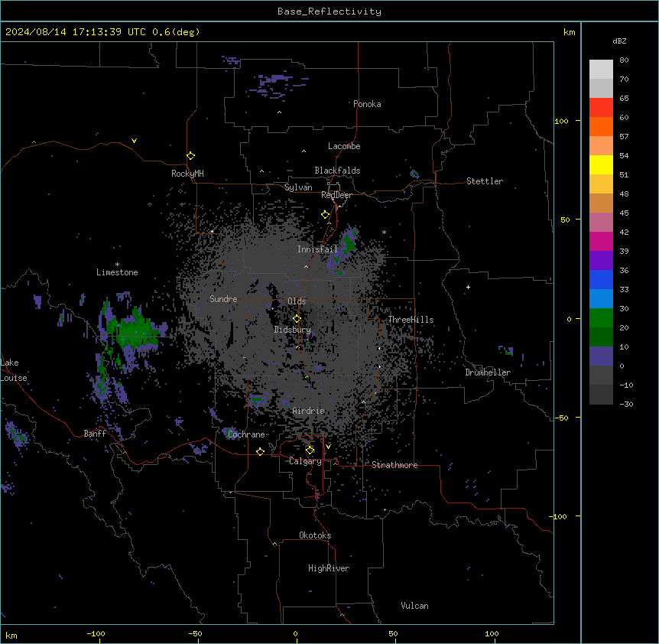Viewport: 659px width, 644px height.
Task: Click the 80 value in the dBZ legend
Action: 624,60
